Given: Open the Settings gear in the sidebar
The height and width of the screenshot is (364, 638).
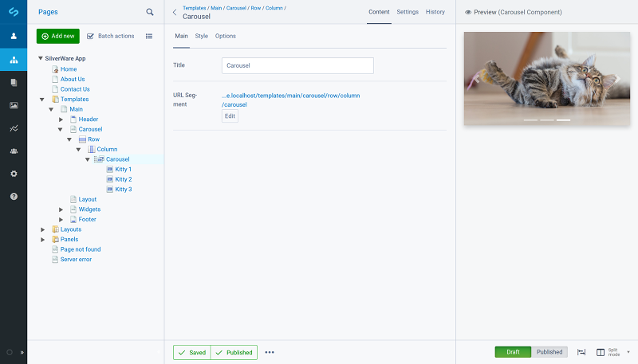Looking at the screenshot, I should point(14,173).
